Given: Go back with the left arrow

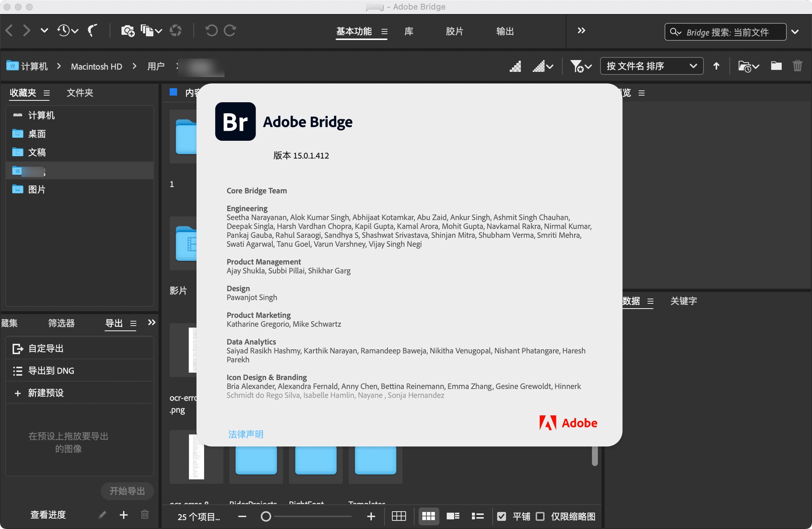Looking at the screenshot, I should (x=10, y=30).
